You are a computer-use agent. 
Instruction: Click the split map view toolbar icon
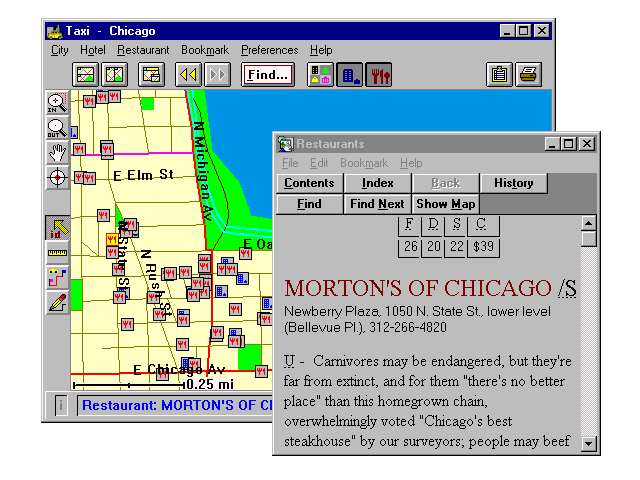114,75
